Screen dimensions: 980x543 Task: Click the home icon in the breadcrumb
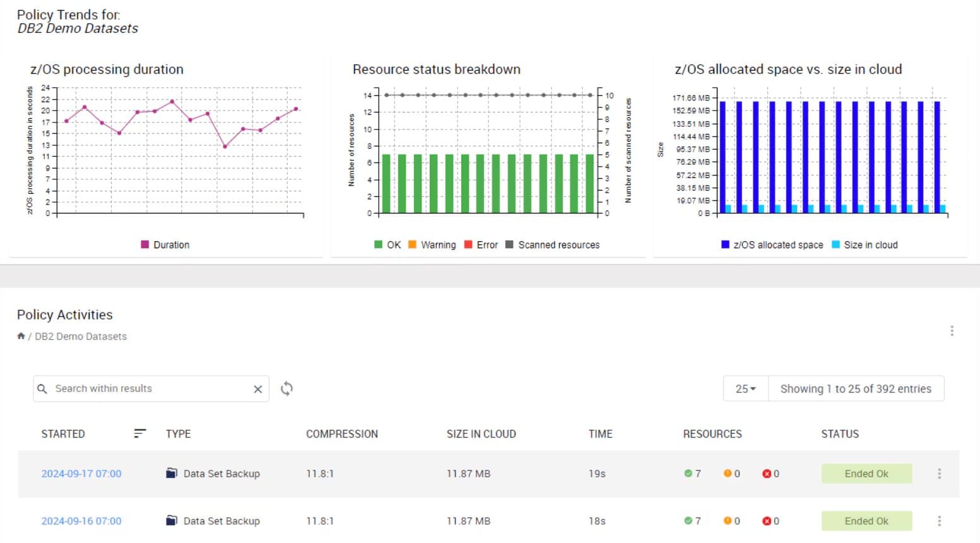(x=21, y=336)
